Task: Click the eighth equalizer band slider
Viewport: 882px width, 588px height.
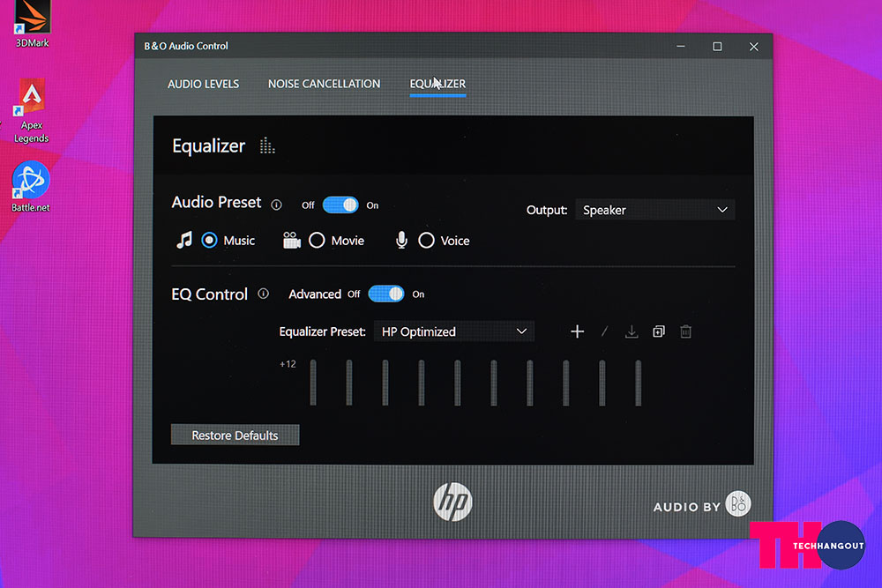Action: pos(566,383)
